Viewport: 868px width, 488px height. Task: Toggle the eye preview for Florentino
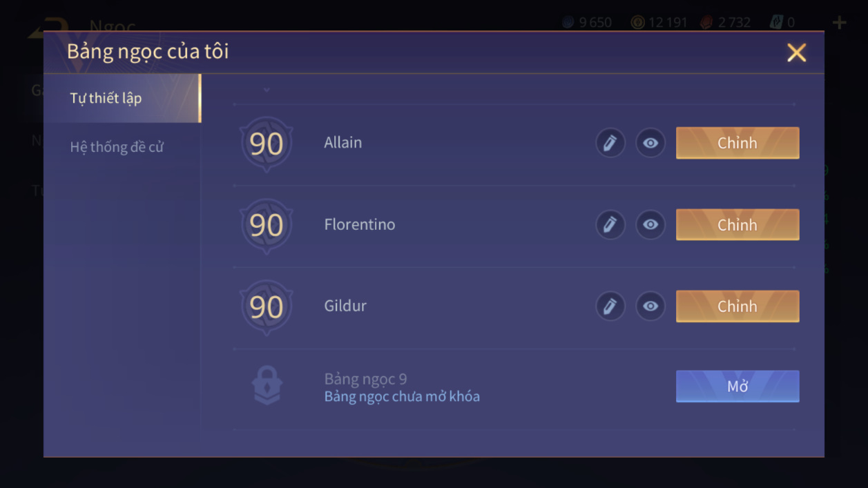(650, 224)
